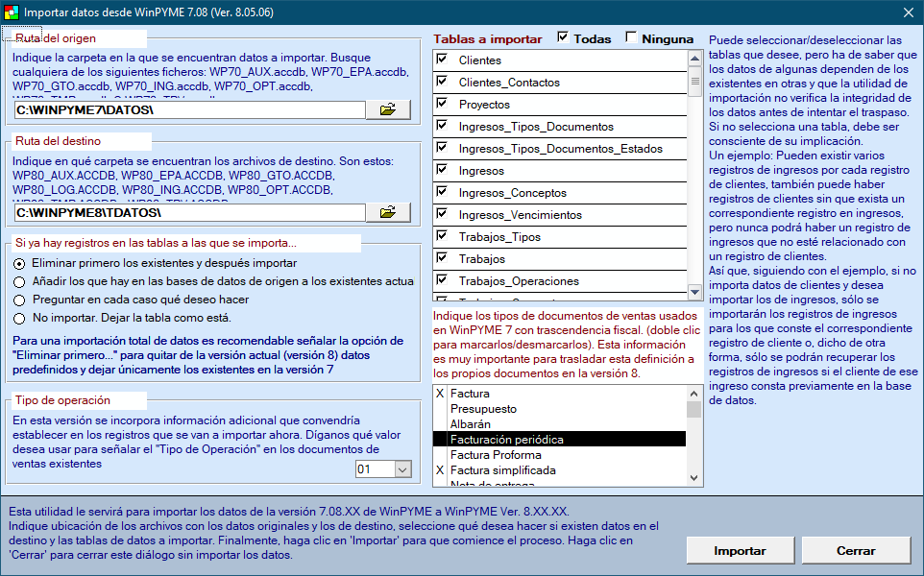This screenshot has width=924, height=576.
Task: Select Facturación periódica in document list
Action: [507, 439]
